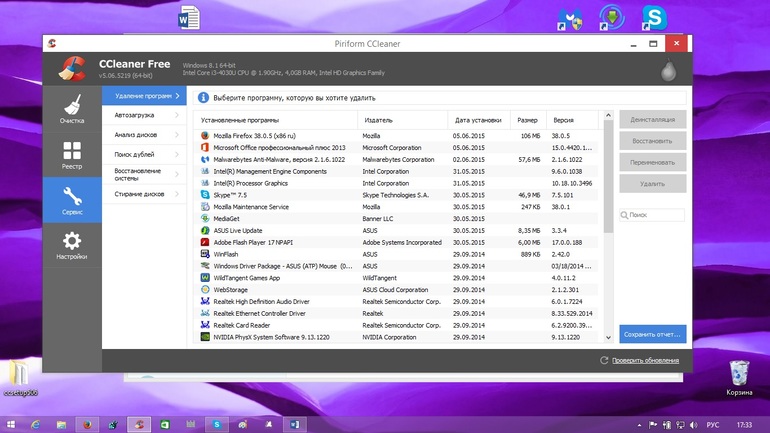Click the Проверить обновления link
Image resolution: width=770 pixels, height=433 pixels.
click(645, 360)
